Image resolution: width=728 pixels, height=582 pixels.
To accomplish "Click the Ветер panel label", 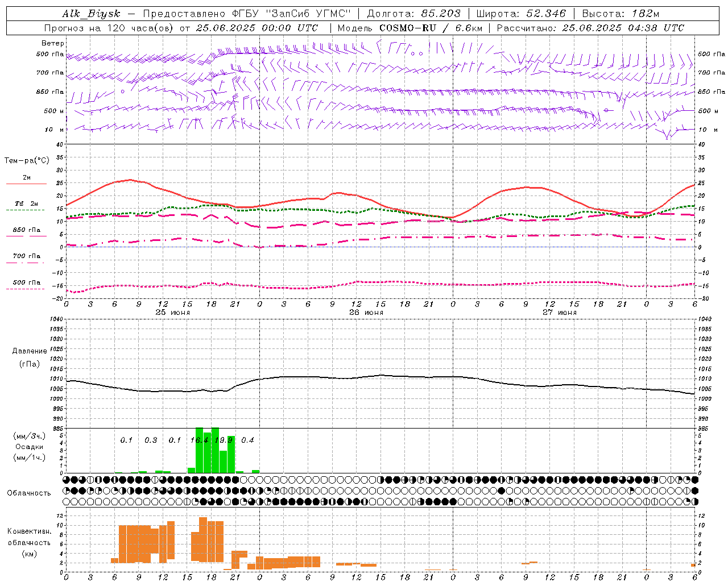I will click(53, 43).
